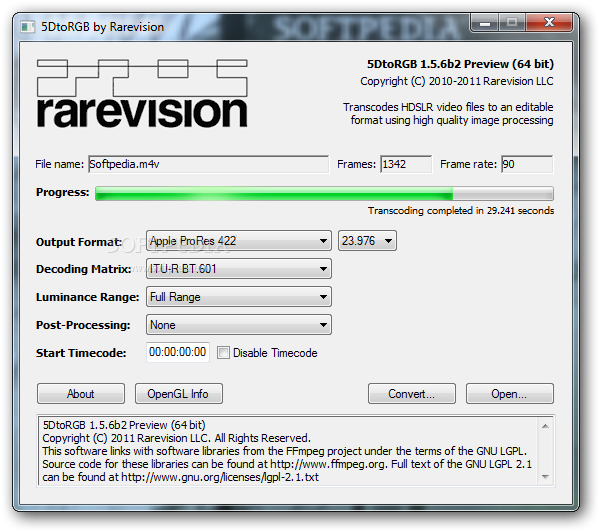The height and width of the screenshot is (532, 600).
Task: Click the OpenGL Info button
Action: [x=179, y=393]
